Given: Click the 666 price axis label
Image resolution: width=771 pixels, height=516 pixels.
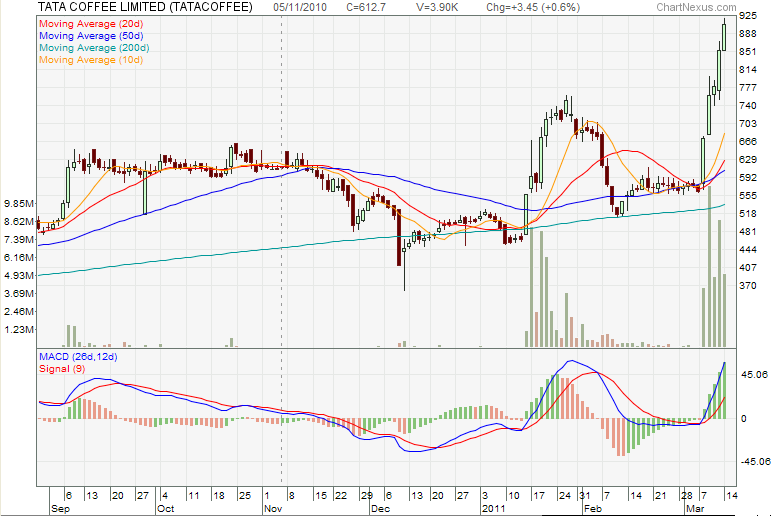Looking at the screenshot, I should click(747, 141).
